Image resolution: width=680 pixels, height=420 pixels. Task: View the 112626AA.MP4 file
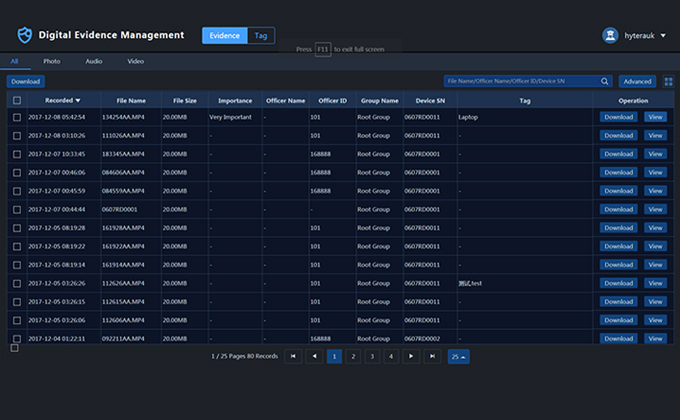[x=655, y=283]
